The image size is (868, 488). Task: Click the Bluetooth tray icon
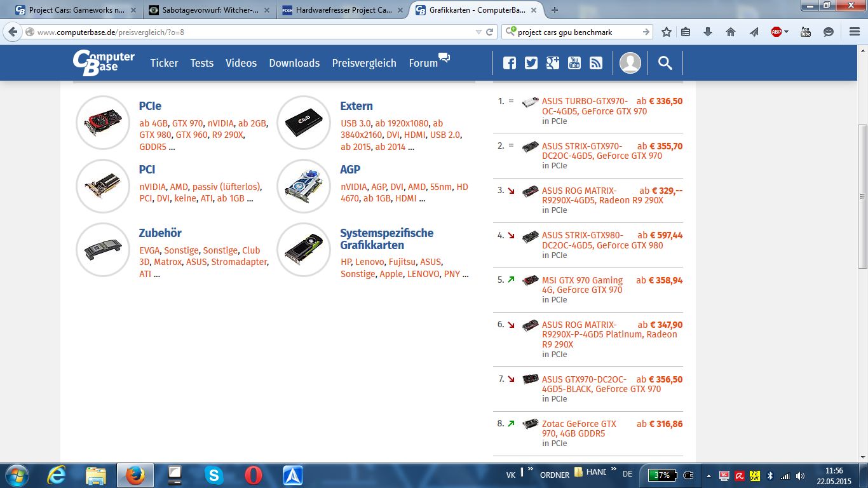770,475
